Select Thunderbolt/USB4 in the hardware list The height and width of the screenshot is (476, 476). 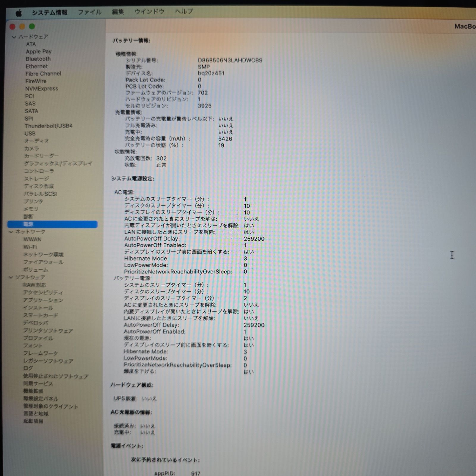tap(48, 126)
